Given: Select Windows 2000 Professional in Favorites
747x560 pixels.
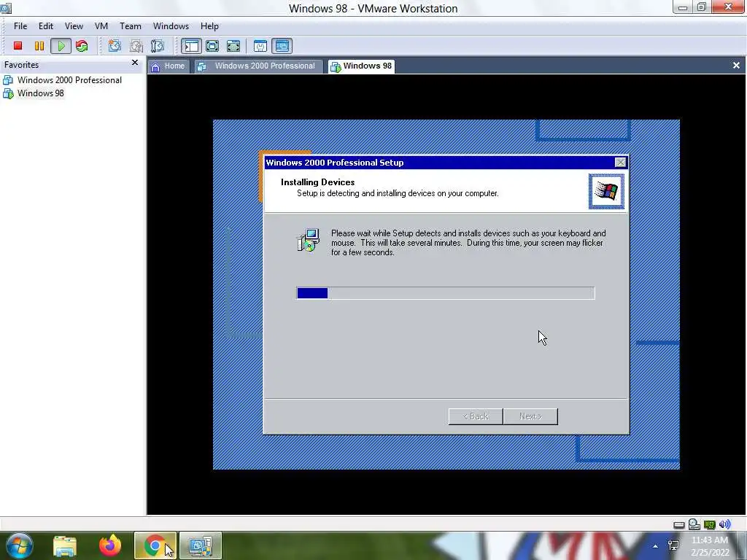Looking at the screenshot, I should (63, 80).
